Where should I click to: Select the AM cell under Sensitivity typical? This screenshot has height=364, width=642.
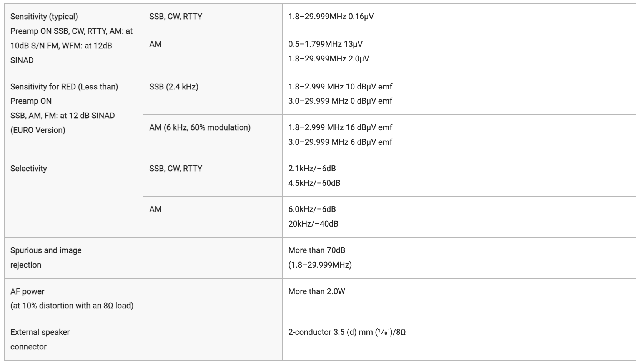tap(213, 53)
